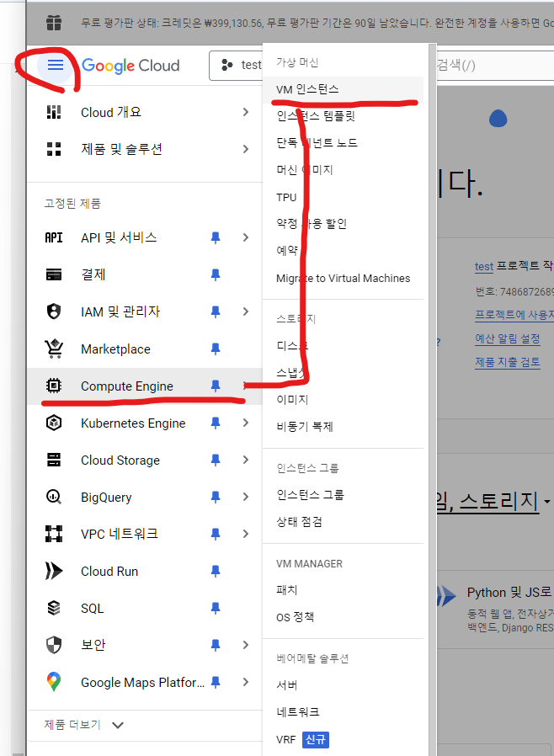This screenshot has width=554, height=756.
Task: Select 머신 이미지 in submenu
Action: (305, 170)
